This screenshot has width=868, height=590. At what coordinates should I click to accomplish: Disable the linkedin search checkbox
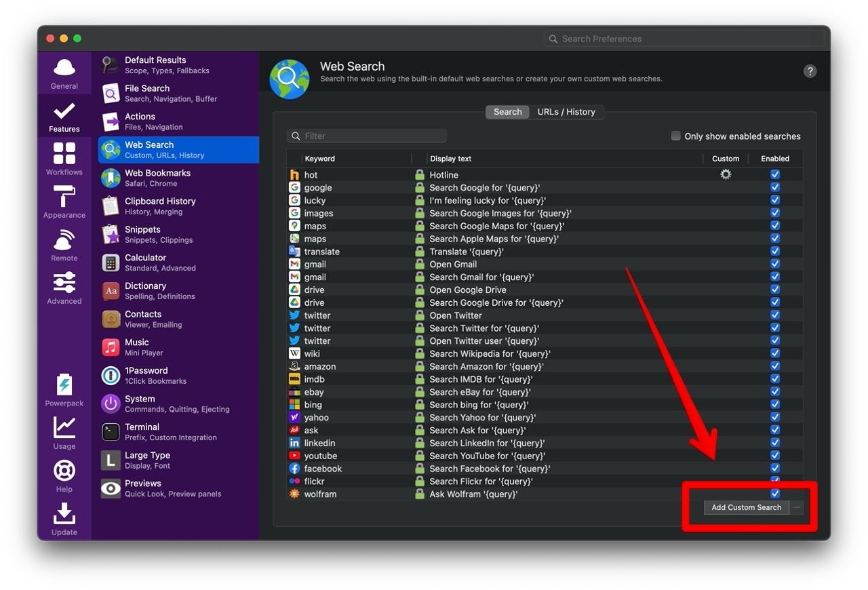point(775,443)
